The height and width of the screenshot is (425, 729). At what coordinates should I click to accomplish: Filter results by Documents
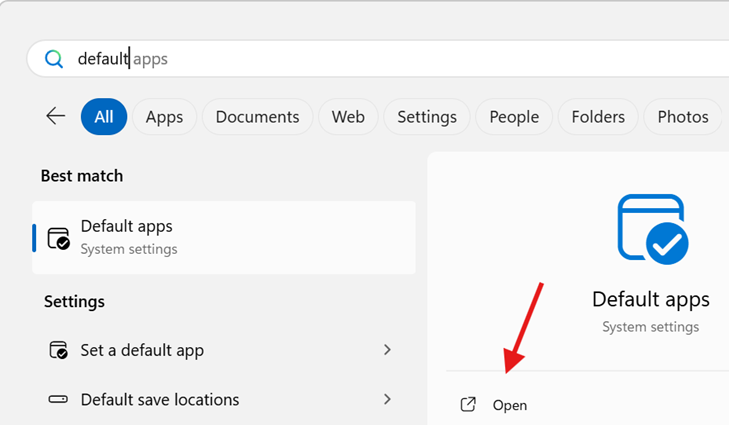257,117
